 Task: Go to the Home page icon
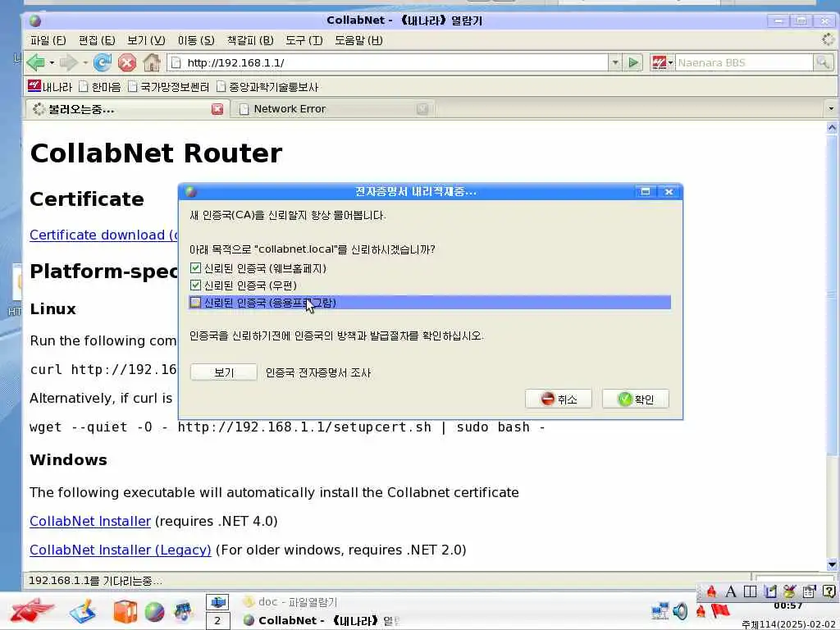(x=152, y=62)
